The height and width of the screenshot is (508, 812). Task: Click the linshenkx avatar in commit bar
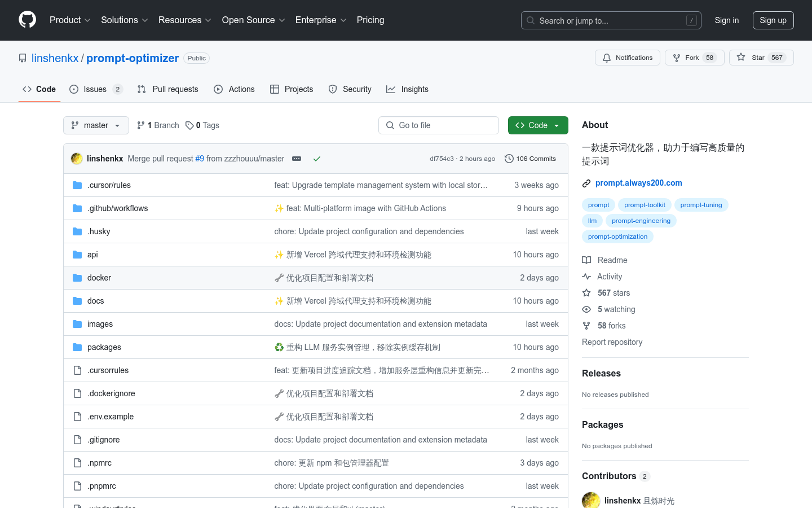pos(77,159)
